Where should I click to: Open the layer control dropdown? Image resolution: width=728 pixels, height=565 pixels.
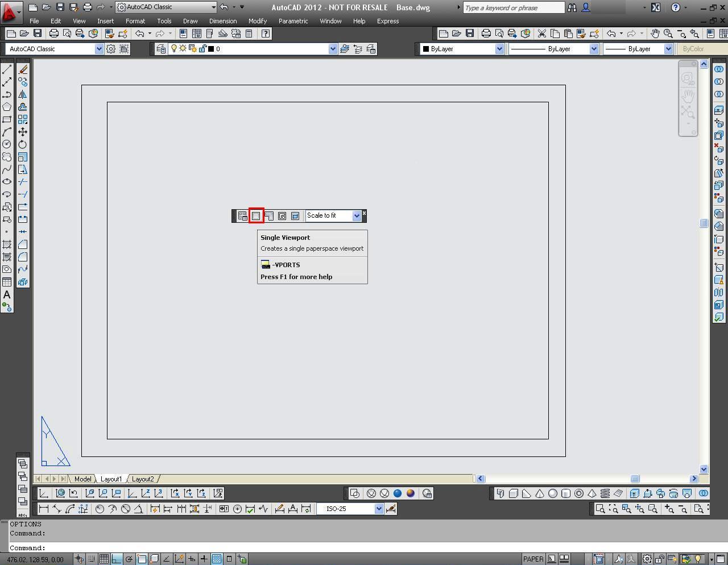point(333,48)
